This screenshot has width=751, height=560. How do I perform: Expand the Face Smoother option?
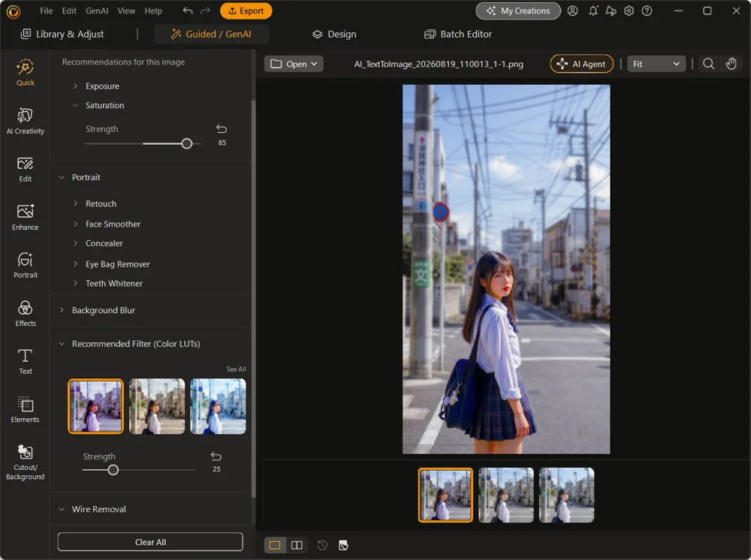pyautogui.click(x=113, y=224)
